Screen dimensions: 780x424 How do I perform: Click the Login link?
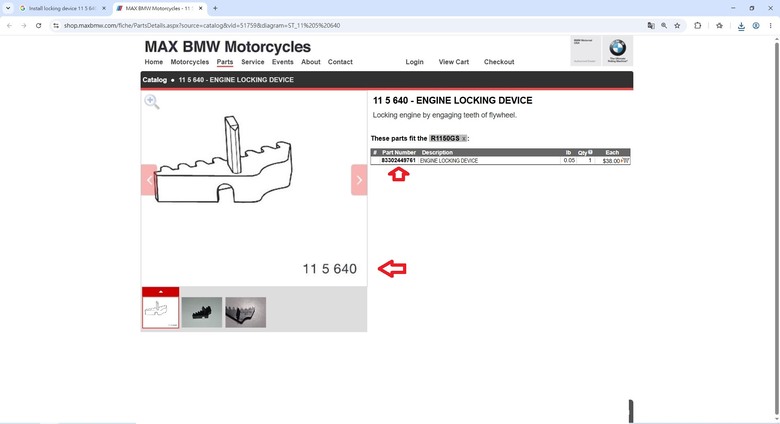[414, 62]
